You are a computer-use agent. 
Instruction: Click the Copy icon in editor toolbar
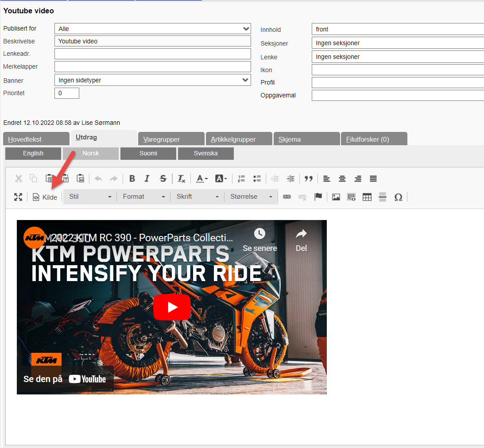click(33, 179)
